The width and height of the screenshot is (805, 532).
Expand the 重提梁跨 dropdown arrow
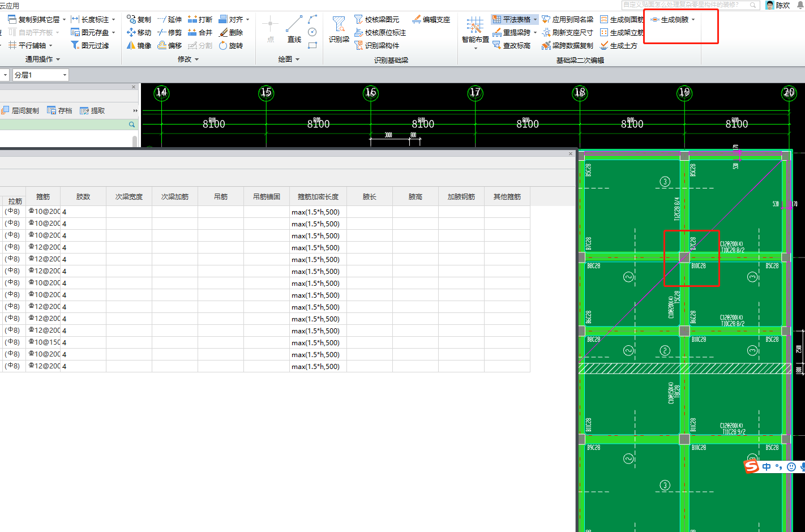coord(535,32)
